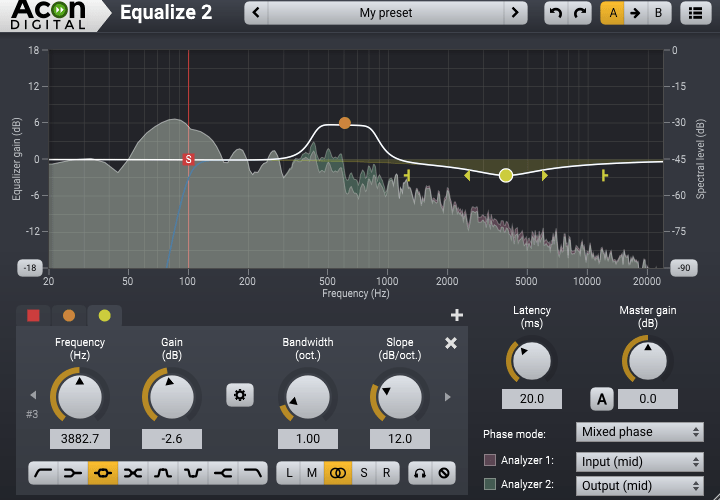Select the low cut filter type

[44, 473]
